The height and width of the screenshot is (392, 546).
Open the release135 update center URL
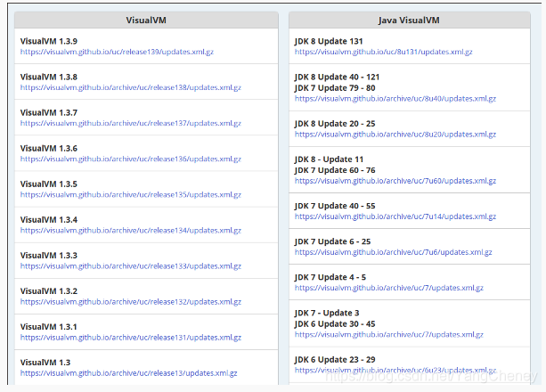click(x=131, y=195)
